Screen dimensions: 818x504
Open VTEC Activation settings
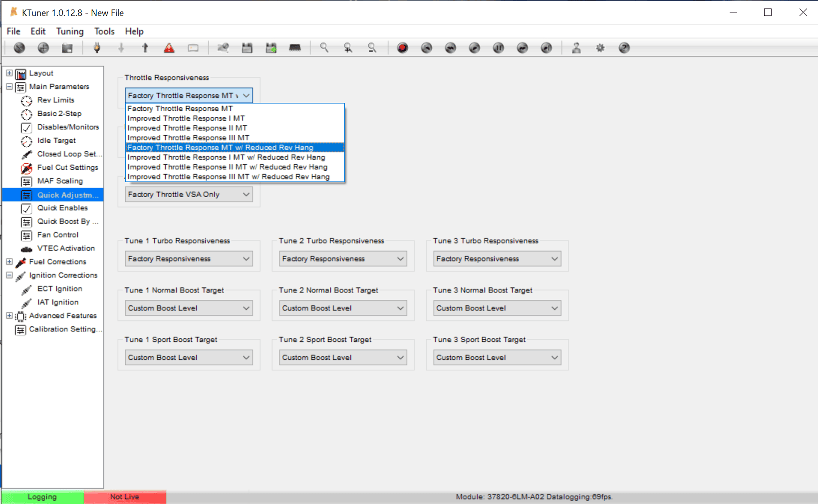[66, 249]
